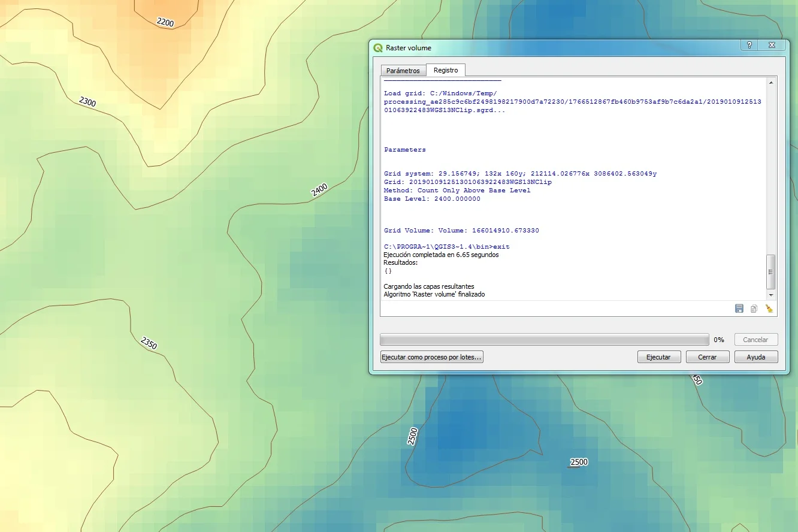
Task: Click Ejecutar como proceso por lotes button
Action: point(432,356)
